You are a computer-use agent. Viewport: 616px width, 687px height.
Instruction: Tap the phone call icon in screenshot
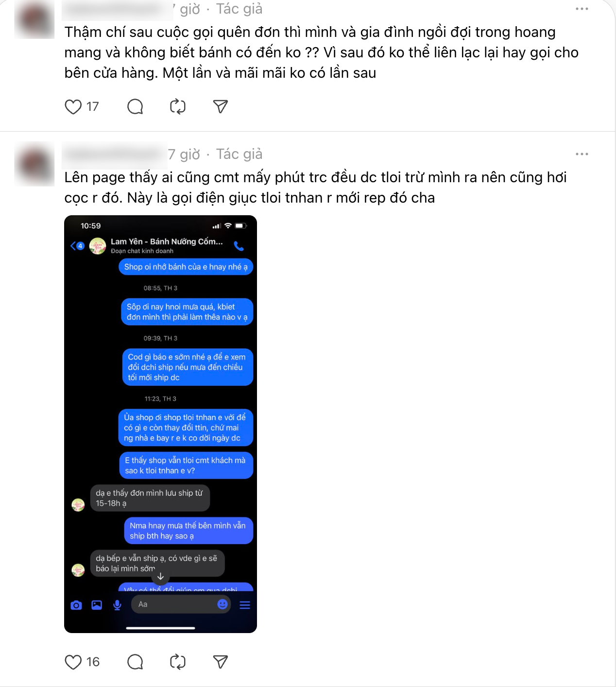239,246
